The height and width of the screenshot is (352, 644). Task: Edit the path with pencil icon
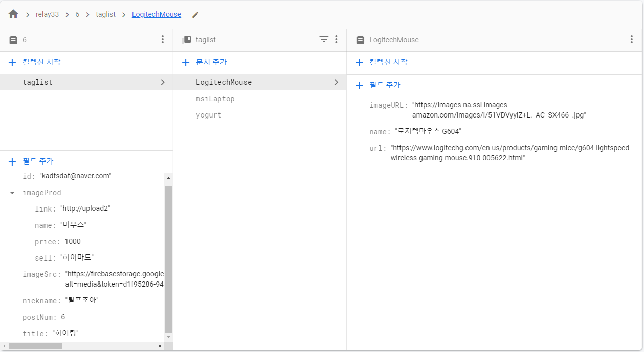[195, 15]
